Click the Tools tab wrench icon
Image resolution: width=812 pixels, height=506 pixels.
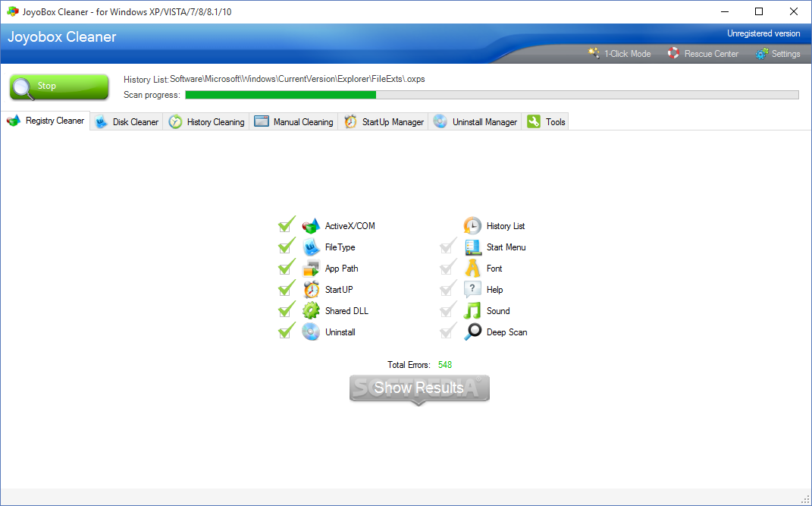(534, 121)
